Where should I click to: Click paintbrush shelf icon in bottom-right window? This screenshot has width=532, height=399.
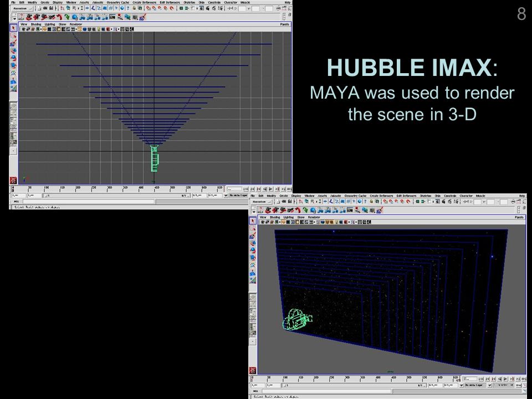click(380, 210)
